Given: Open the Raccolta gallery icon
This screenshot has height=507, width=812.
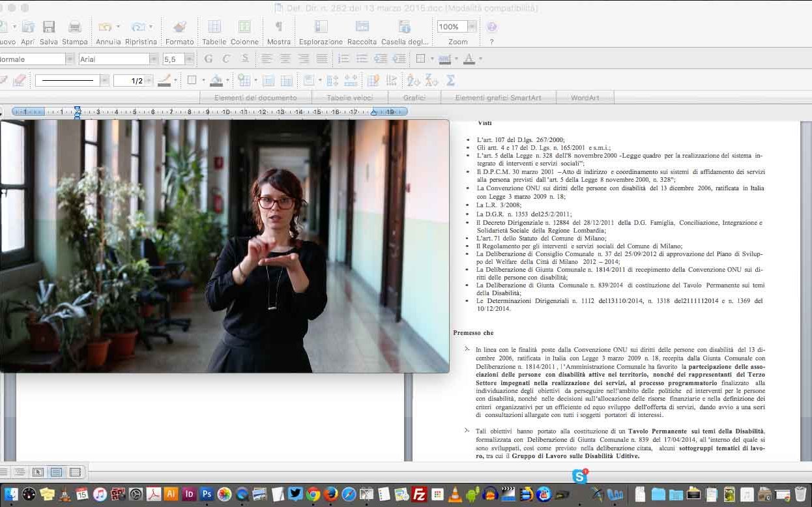Looking at the screenshot, I should coord(362,27).
